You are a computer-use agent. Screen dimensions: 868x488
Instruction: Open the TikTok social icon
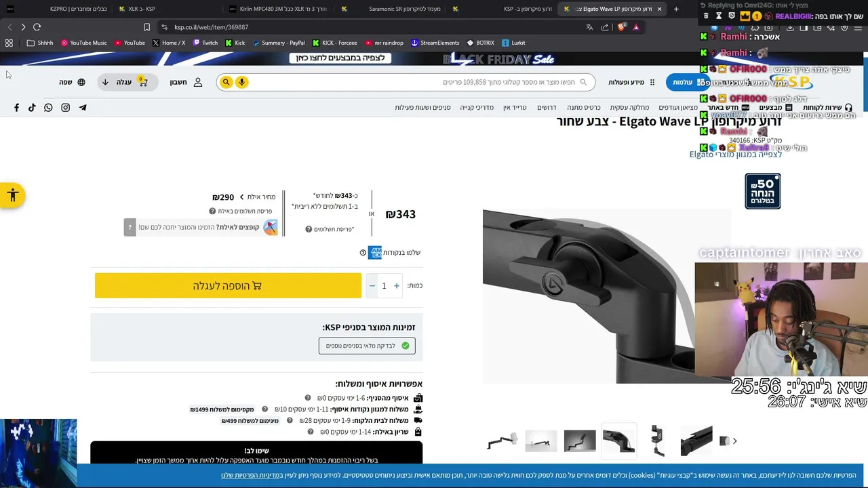32,107
